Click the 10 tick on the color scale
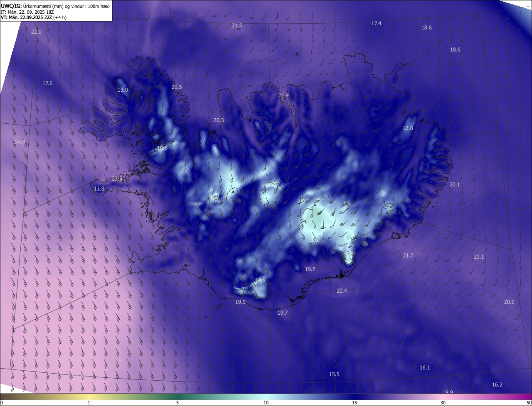The height and width of the screenshot is (406, 532). 266,403
